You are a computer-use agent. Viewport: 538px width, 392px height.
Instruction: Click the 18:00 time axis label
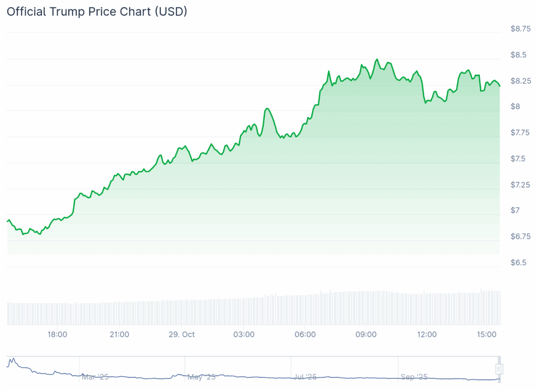point(57,334)
